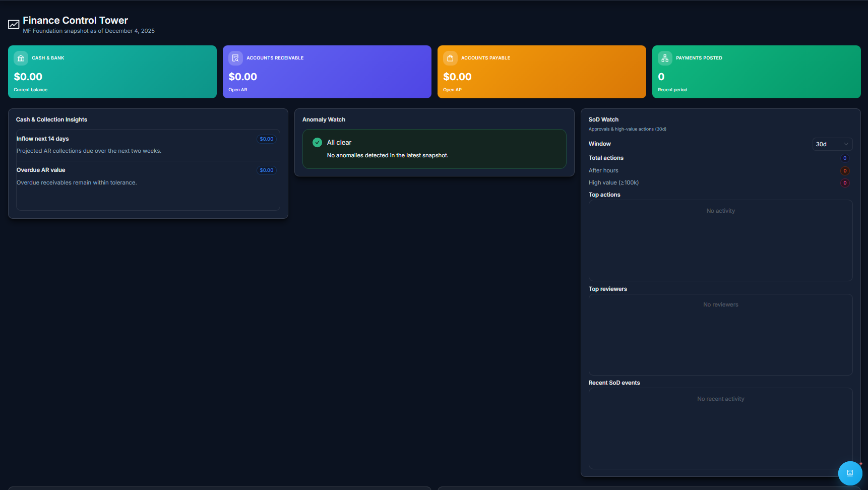The width and height of the screenshot is (868, 490).
Task: Click the chevron inside the Window selector
Action: pyautogui.click(x=846, y=144)
